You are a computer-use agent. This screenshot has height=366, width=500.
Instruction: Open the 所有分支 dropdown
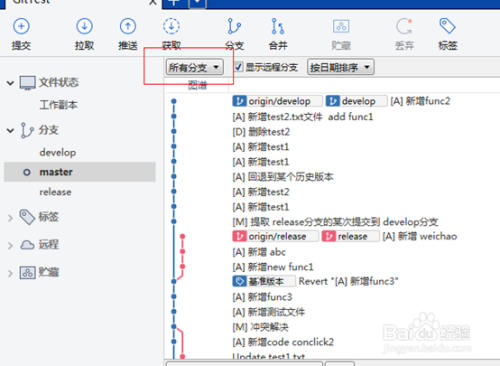(195, 67)
